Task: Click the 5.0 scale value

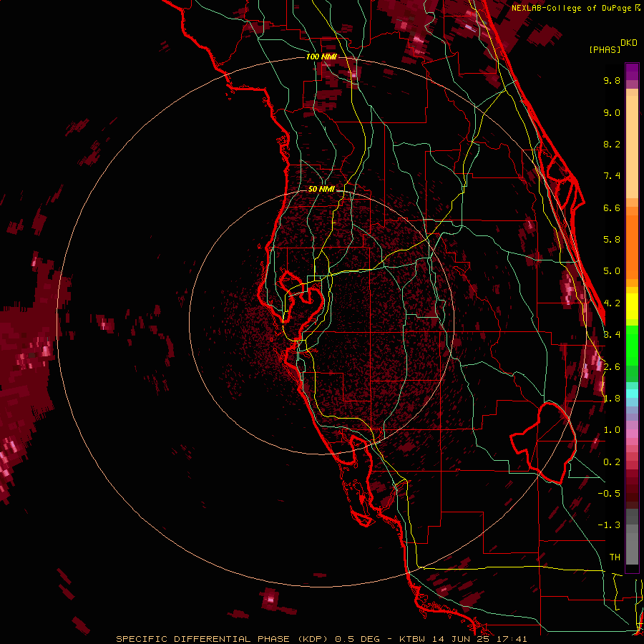Action: click(x=612, y=271)
